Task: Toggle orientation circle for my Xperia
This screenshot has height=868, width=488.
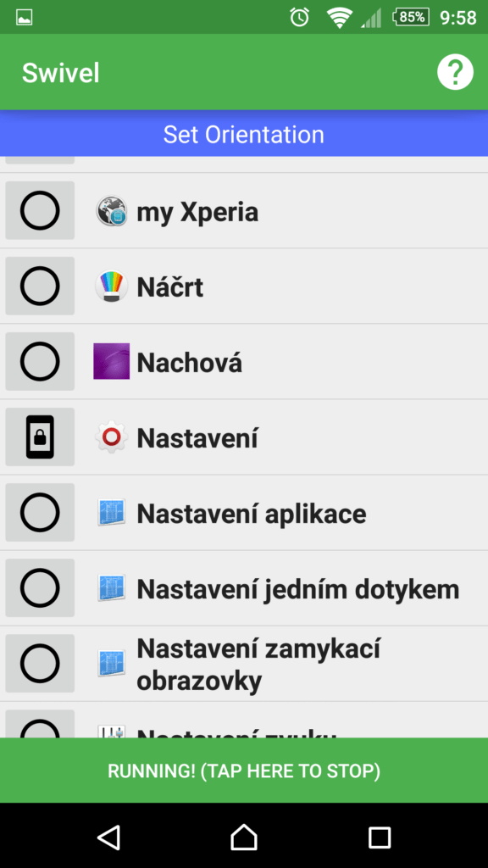Action: (x=40, y=211)
